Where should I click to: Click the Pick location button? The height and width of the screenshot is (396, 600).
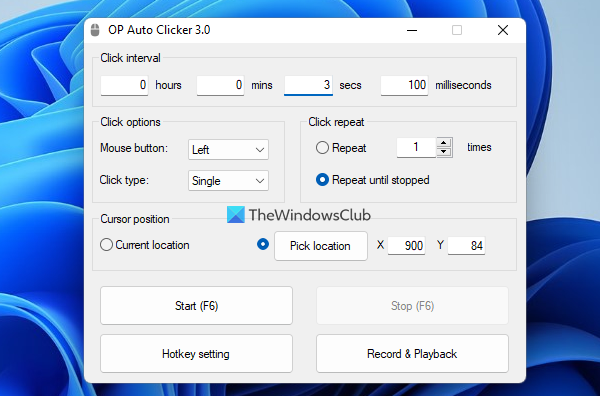pos(321,246)
